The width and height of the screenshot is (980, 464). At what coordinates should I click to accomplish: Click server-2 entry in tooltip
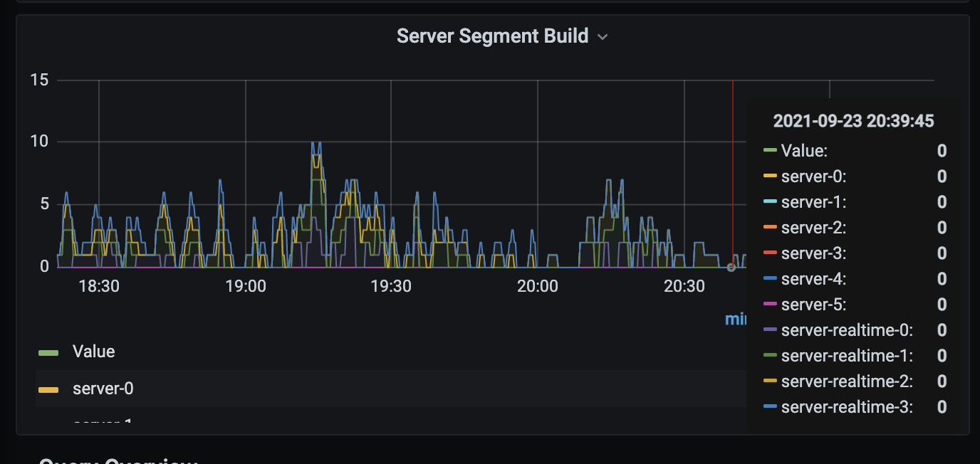point(855,228)
